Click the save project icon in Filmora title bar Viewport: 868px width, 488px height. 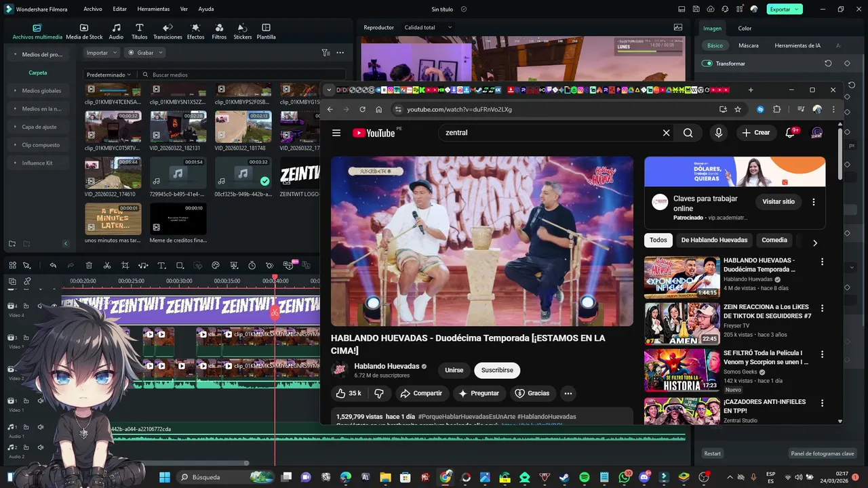tap(696, 9)
